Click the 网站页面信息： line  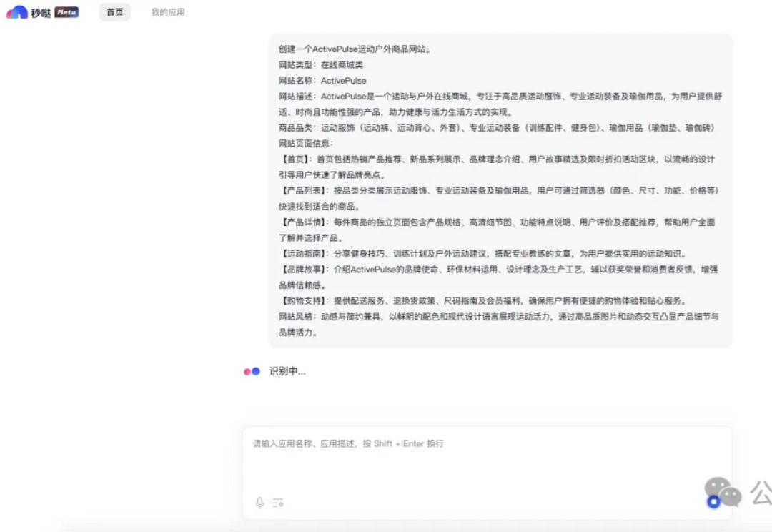pos(306,143)
